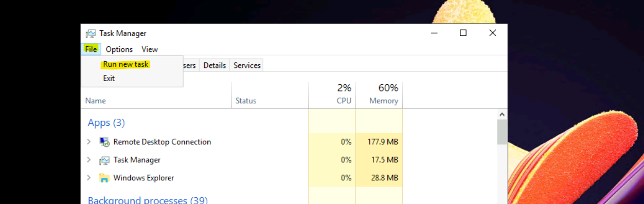The height and width of the screenshot is (204, 644).
Task: Sort processes by the Memory column
Action: tap(379, 95)
